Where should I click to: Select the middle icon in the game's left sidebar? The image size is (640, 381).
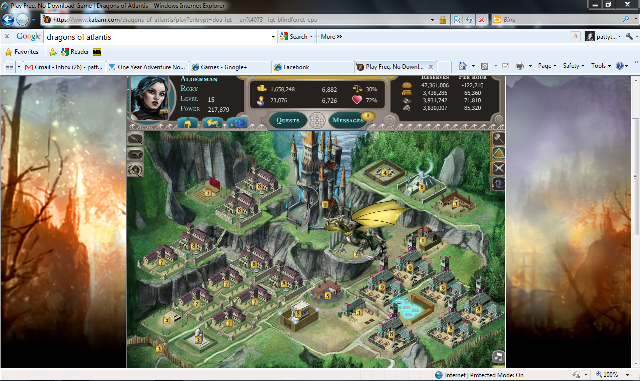(x=135, y=154)
